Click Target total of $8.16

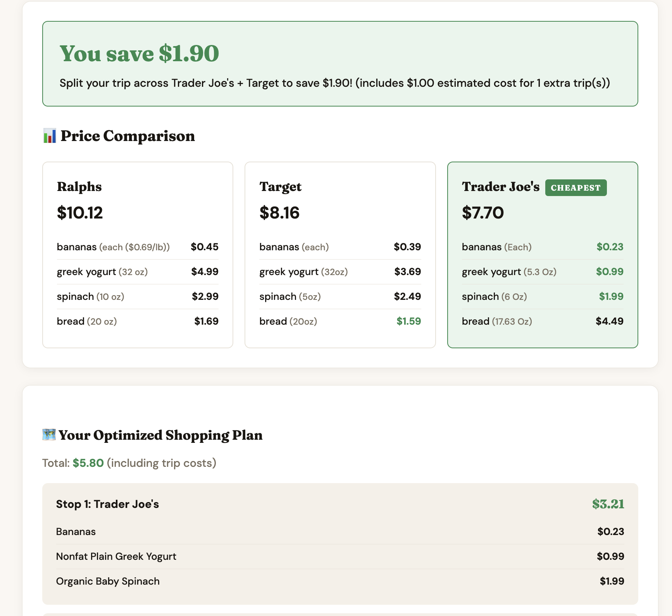click(279, 213)
